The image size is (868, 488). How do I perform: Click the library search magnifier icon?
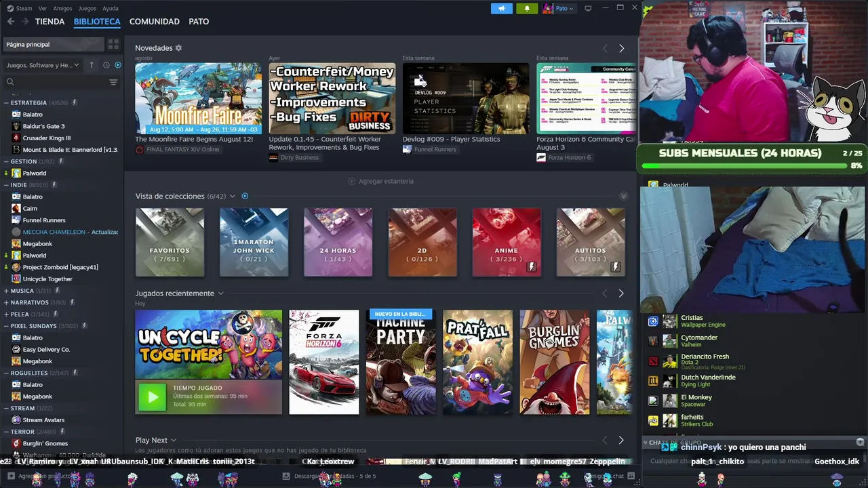coord(10,82)
